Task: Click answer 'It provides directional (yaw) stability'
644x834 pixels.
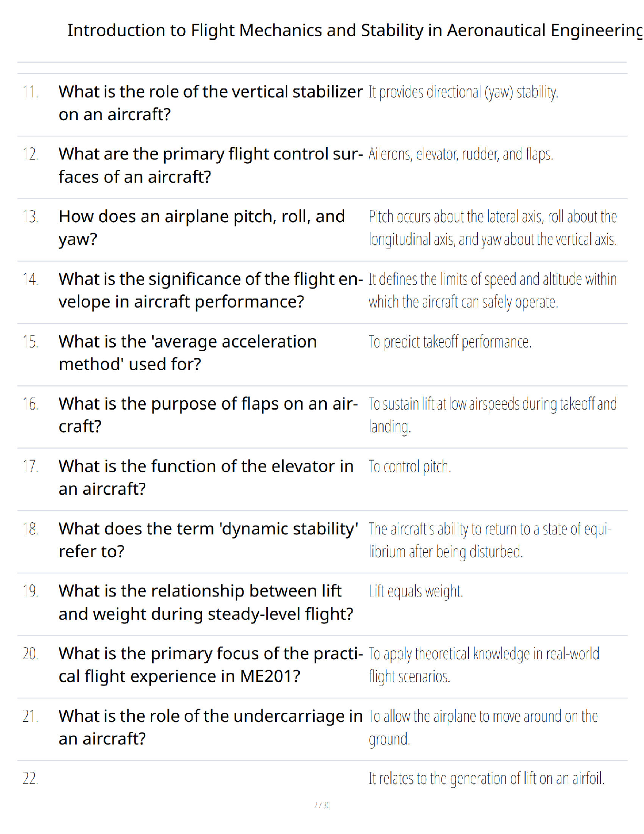Action: [x=463, y=92]
